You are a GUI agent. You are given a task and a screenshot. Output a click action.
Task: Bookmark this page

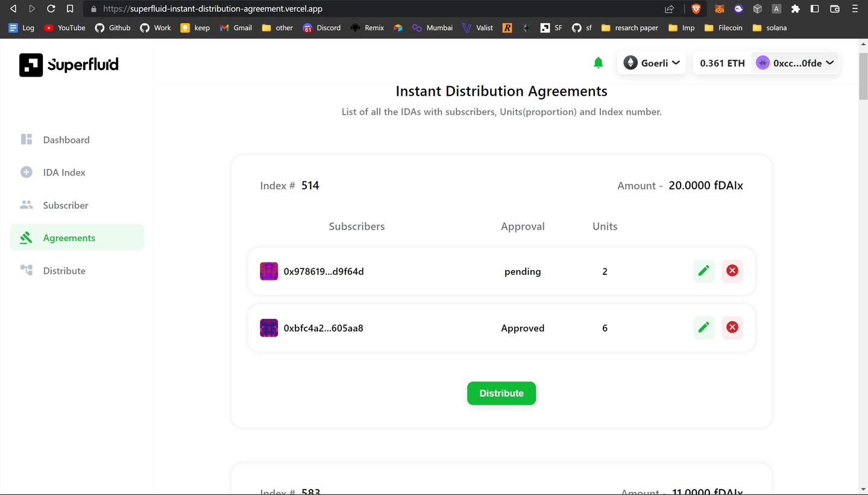point(70,8)
